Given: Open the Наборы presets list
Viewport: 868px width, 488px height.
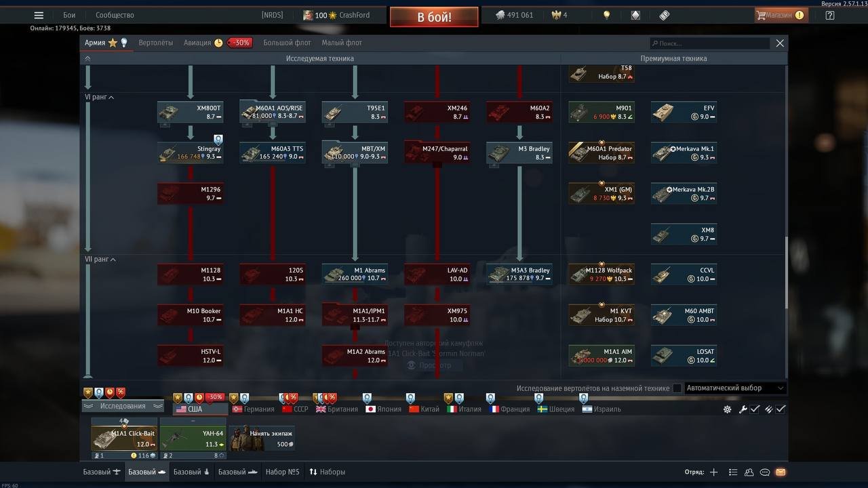Looking at the screenshot, I should pos(327,472).
